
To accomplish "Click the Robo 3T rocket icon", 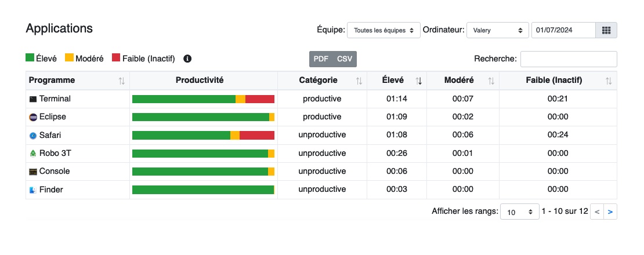I will coord(33,154).
